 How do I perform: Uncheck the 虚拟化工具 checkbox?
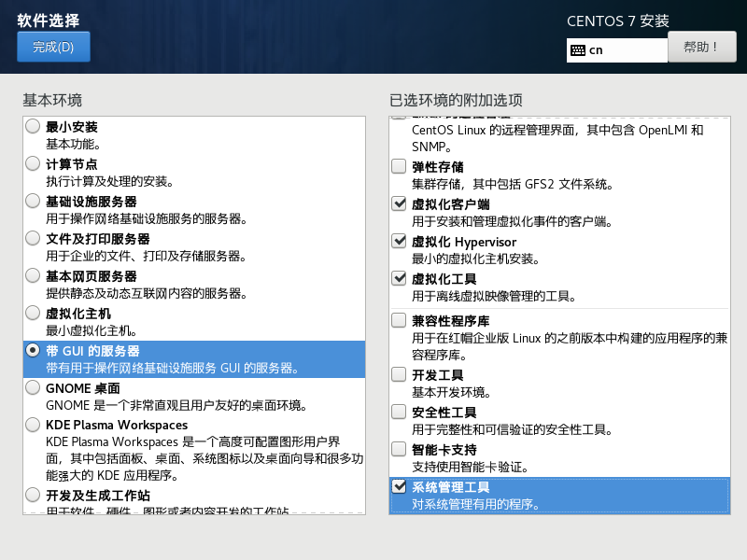coord(399,278)
